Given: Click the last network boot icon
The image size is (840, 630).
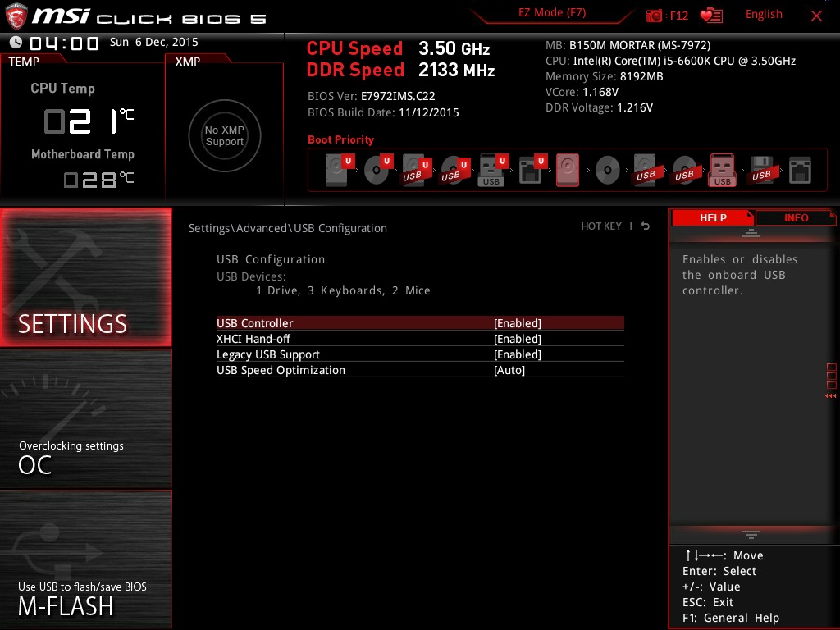Looking at the screenshot, I should [799, 171].
